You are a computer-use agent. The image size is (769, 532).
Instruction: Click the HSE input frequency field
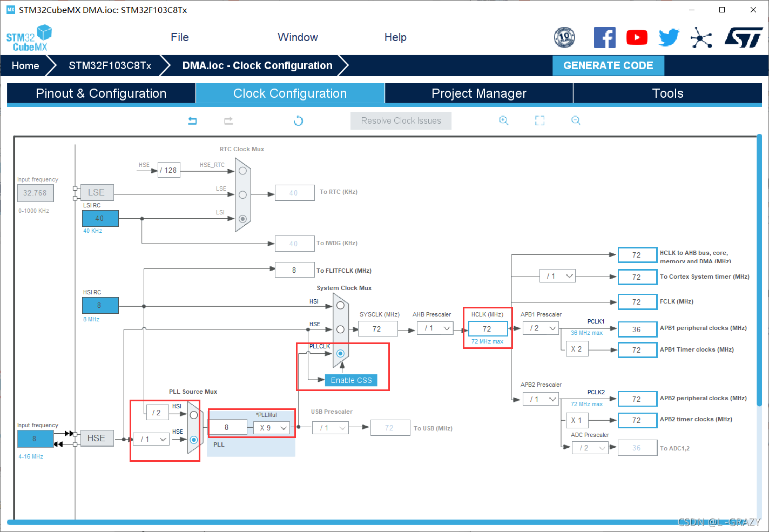point(35,439)
